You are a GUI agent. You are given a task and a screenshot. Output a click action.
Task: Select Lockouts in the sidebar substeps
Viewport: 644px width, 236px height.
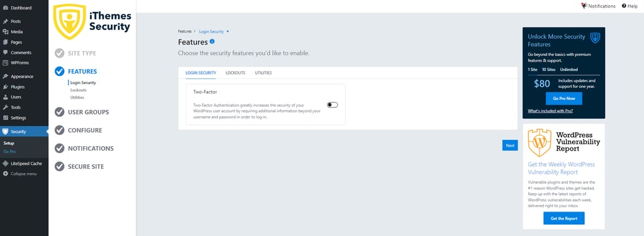pos(79,90)
